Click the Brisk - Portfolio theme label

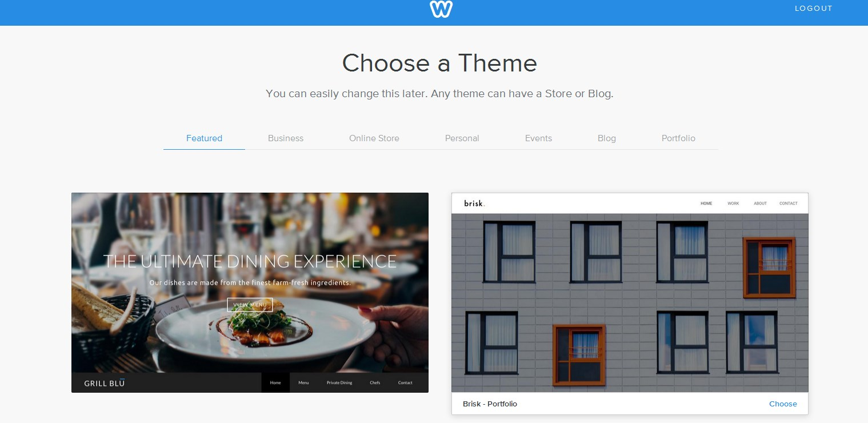490,404
